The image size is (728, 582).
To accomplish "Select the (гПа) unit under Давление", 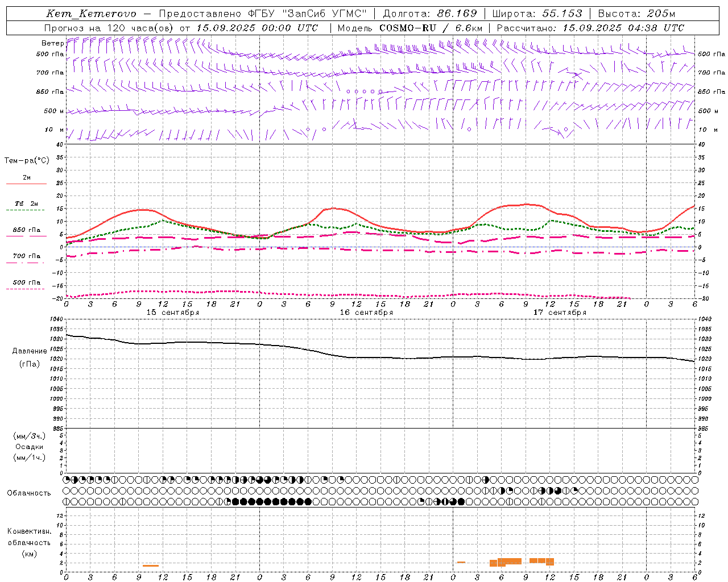I will [x=30, y=364].
